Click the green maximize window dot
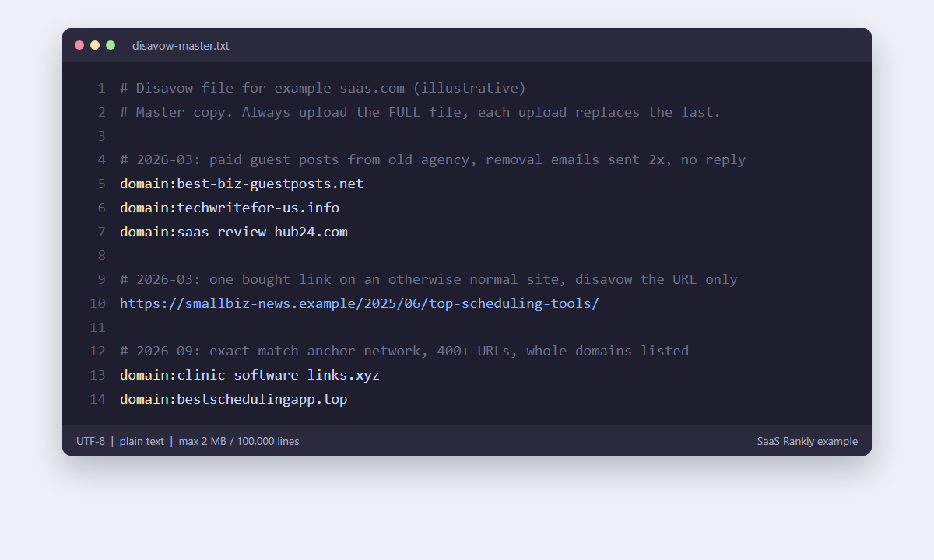Image resolution: width=934 pixels, height=560 pixels. pyautogui.click(x=111, y=45)
